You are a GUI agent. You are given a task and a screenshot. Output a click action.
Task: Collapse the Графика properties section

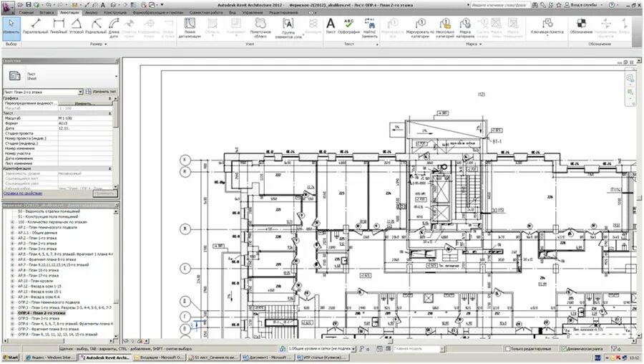(x=110, y=99)
